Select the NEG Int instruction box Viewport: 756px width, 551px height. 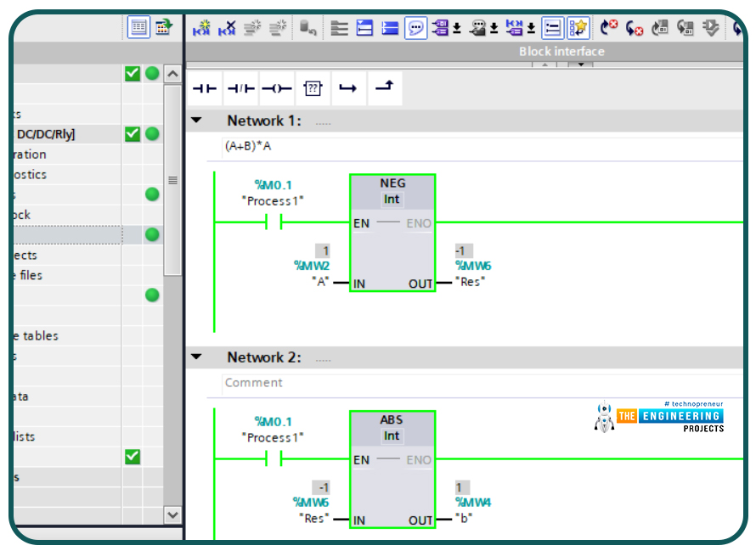[392, 233]
